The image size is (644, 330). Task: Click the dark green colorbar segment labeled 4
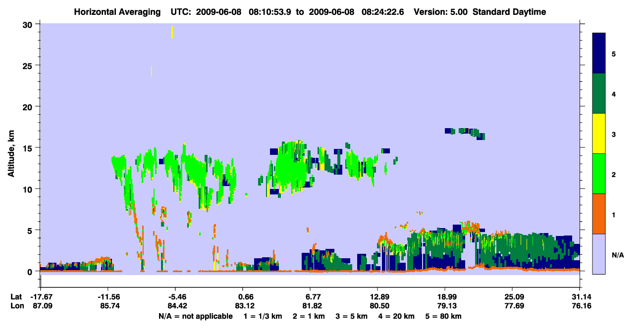pos(599,94)
